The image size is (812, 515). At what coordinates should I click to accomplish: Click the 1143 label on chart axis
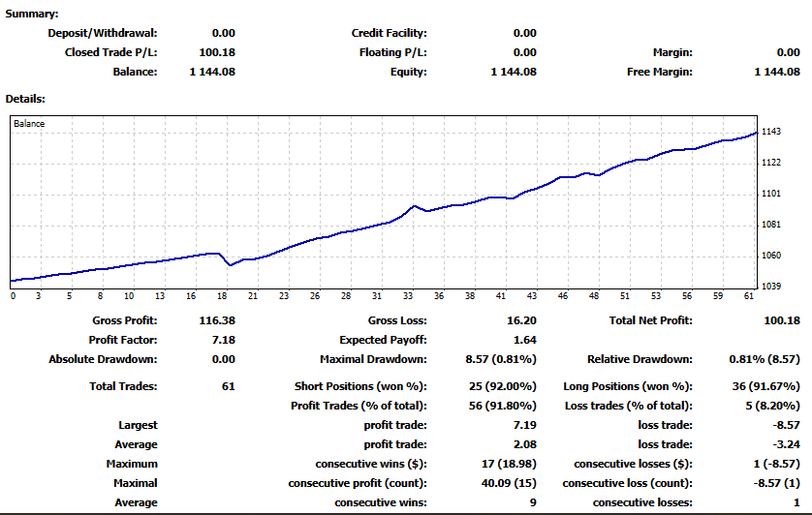coord(770,132)
